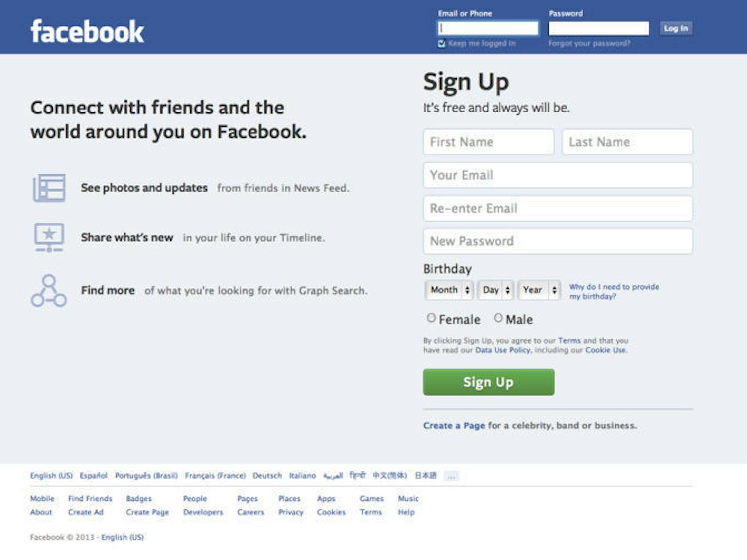Click the Forgot your password link

pyautogui.click(x=589, y=43)
